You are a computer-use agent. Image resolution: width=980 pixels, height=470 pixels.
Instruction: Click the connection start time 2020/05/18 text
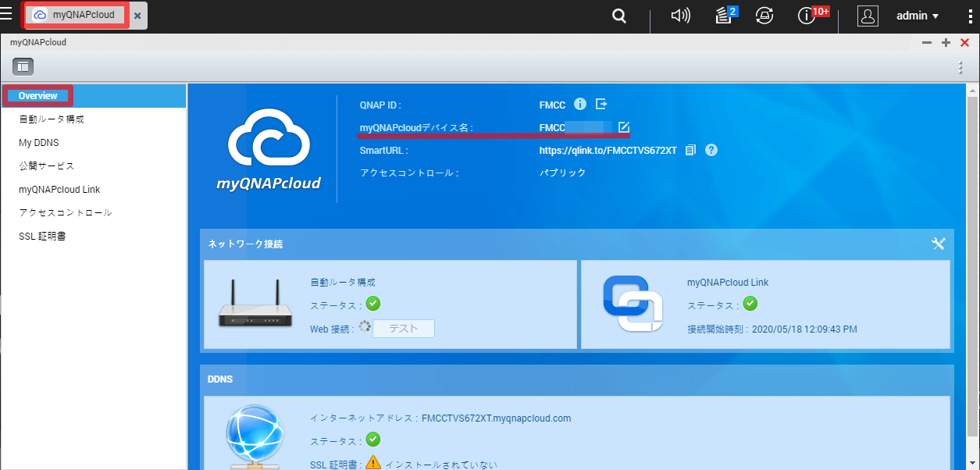coord(804,329)
